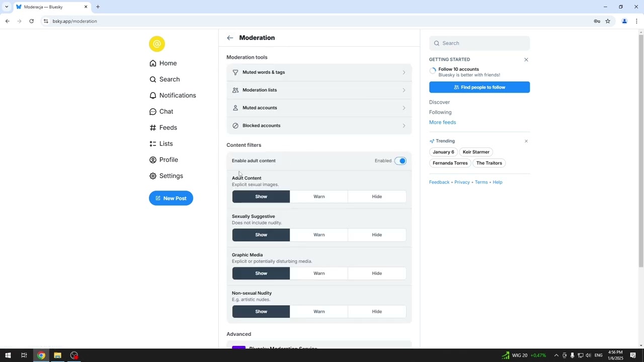
Task: Click the Blocked accounts circle-slash icon
Action: point(235,126)
